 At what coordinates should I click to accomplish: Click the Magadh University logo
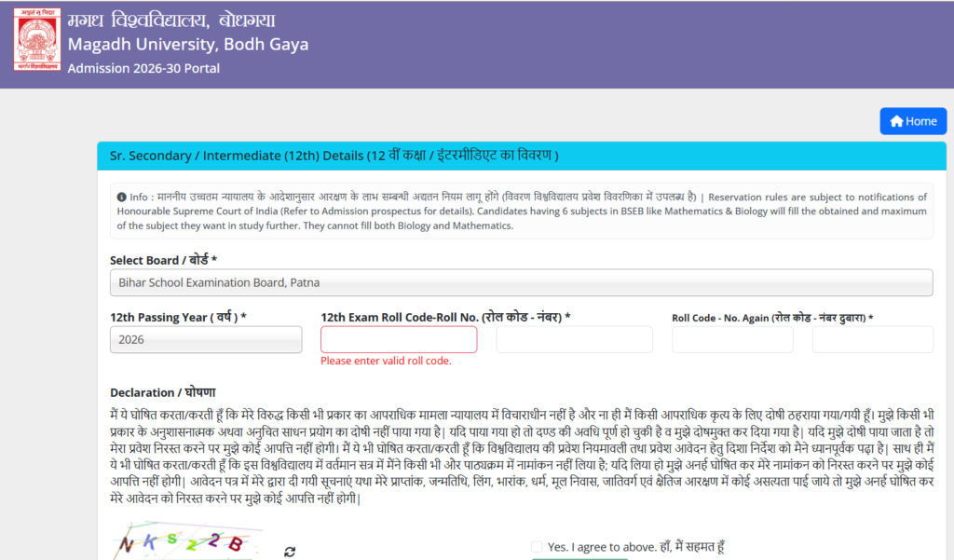point(35,39)
